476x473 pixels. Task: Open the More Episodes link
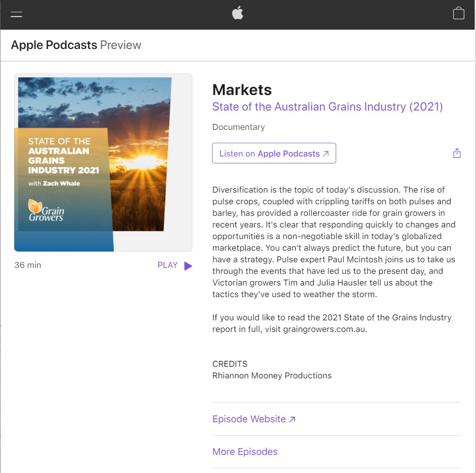pos(245,452)
